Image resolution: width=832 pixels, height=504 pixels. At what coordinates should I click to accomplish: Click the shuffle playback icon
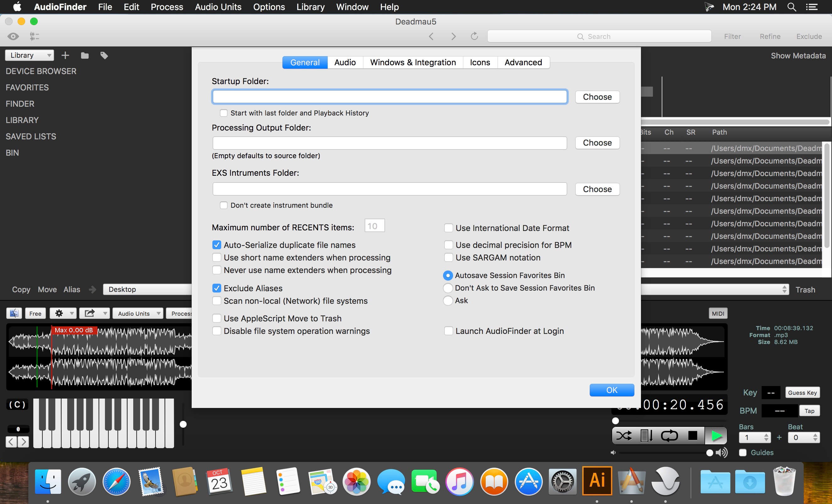tap(624, 436)
